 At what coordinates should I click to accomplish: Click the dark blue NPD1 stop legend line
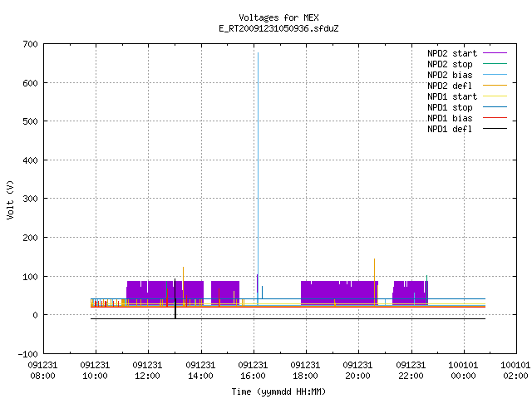[x=495, y=107]
